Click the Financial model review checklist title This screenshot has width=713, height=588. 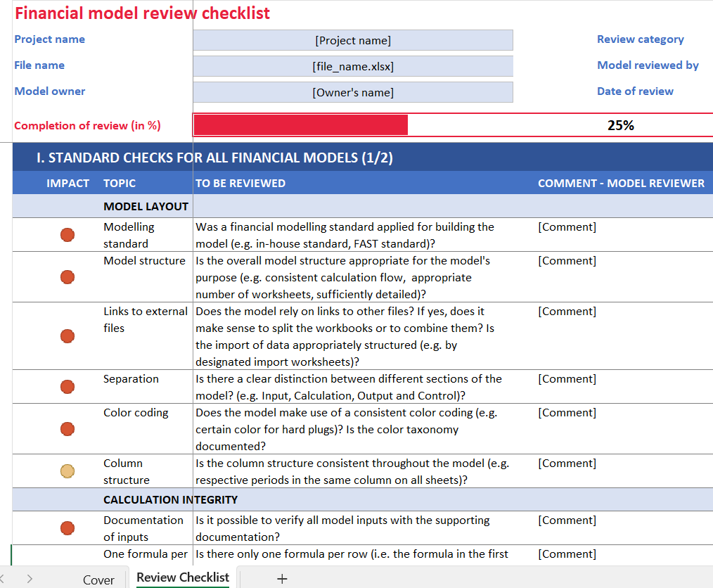pos(142,13)
